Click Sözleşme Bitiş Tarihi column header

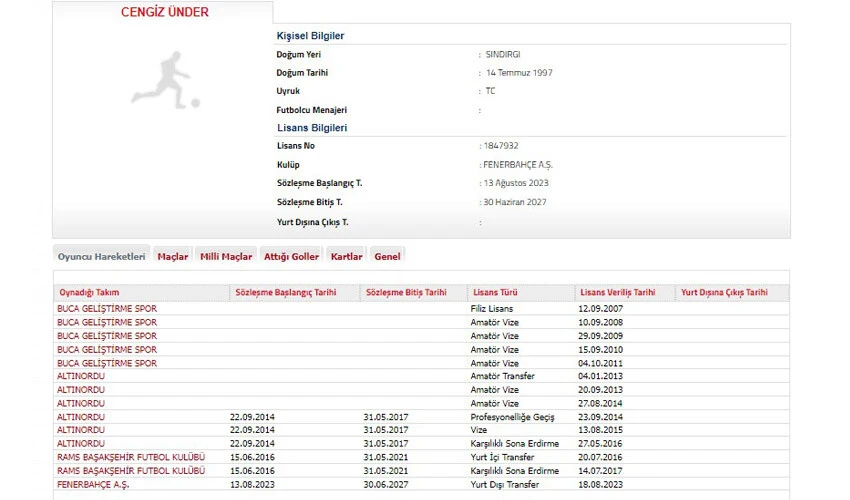click(406, 293)
